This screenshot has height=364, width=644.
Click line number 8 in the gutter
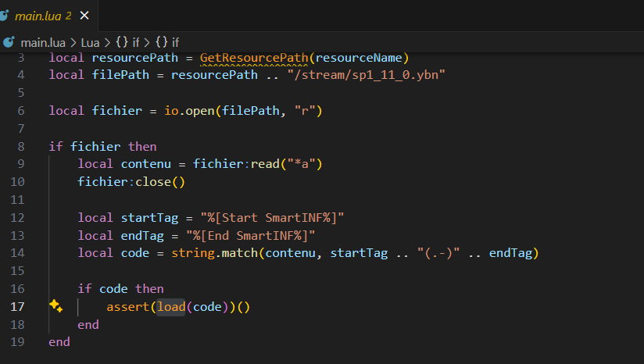coord(21,147)
